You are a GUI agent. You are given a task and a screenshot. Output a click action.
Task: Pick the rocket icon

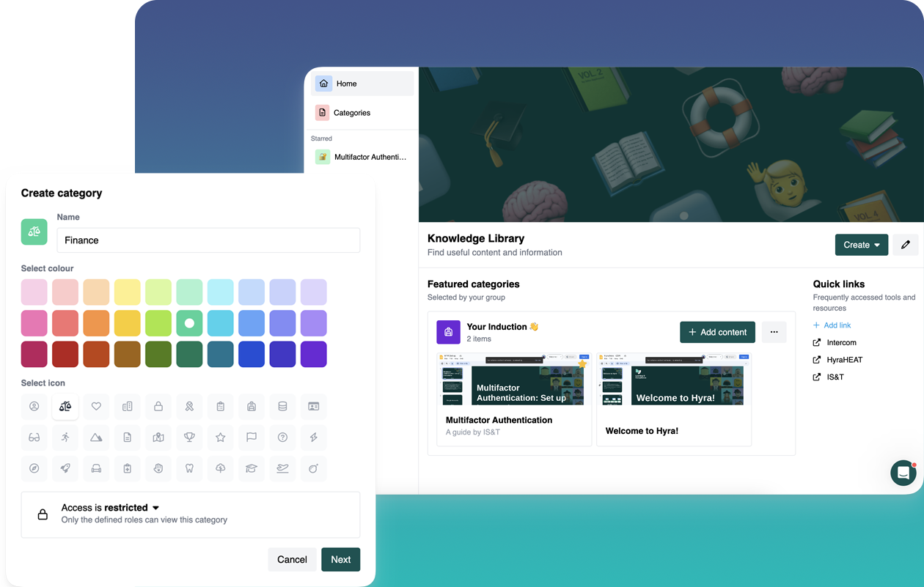point(65,469)
